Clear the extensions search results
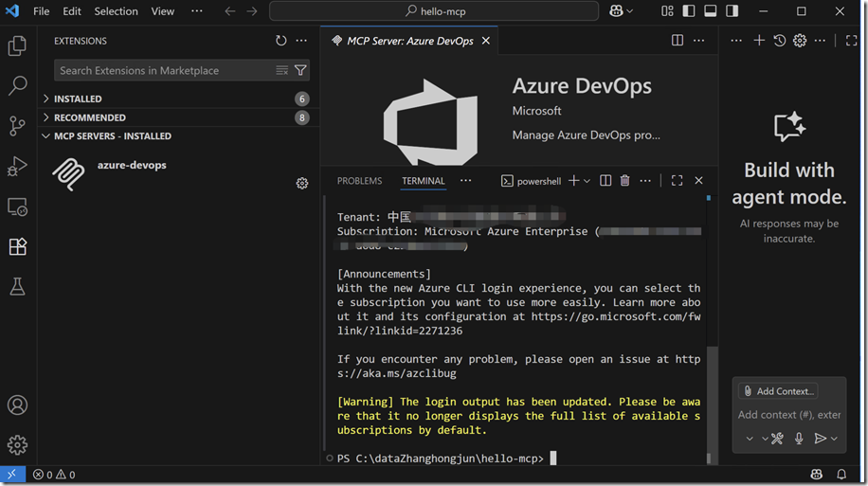This screenshot has width=868, height=486. coord(281,70)
